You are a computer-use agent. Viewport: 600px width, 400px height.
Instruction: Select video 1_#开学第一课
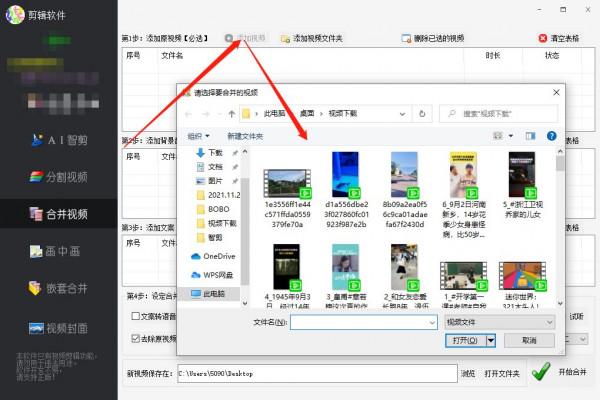(463, 285)
